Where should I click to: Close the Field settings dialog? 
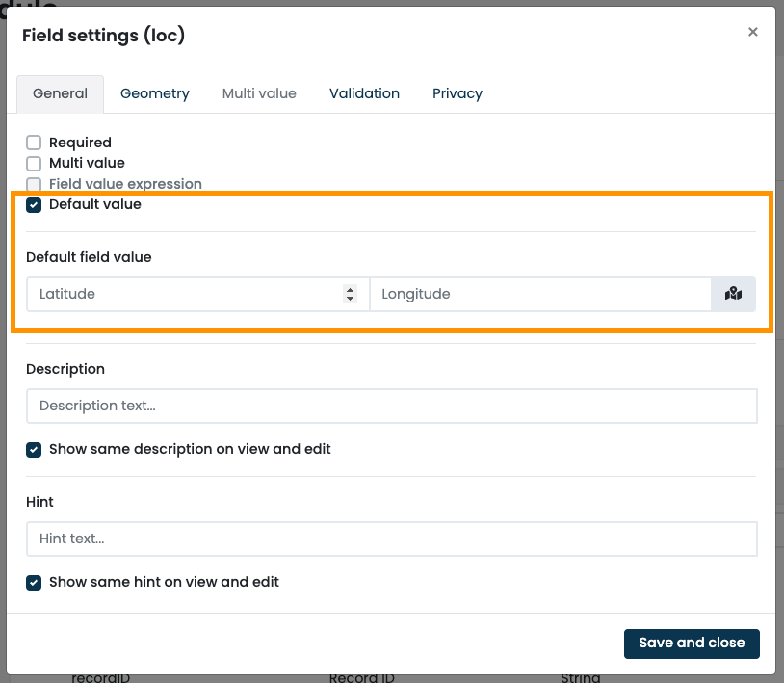(752, 31)
